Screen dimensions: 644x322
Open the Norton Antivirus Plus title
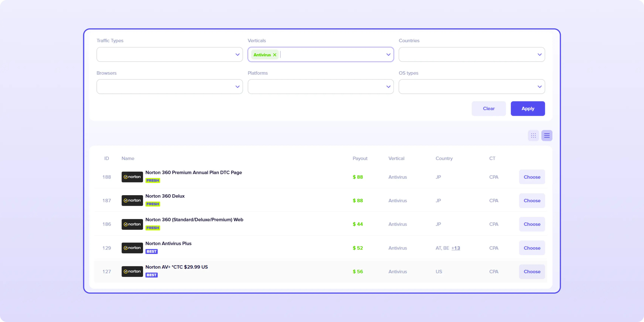tap(168, 243)
